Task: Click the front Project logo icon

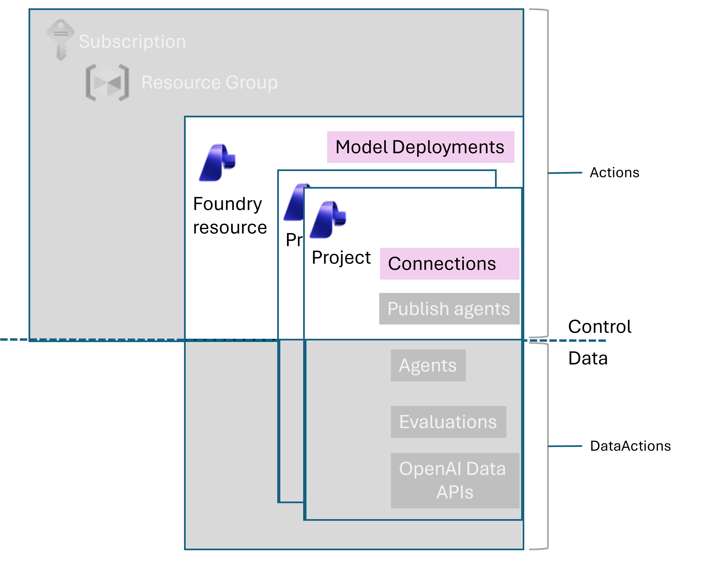Action: point(328,220)
